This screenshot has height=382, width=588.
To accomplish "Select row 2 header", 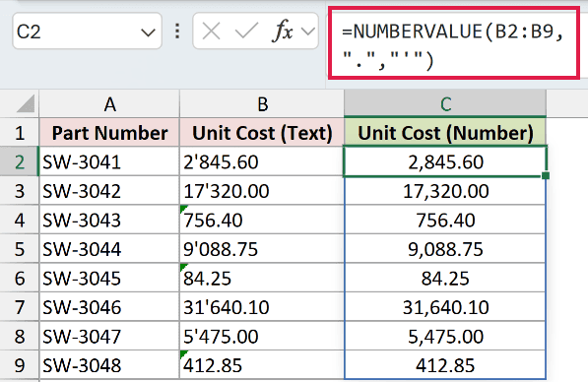I will click(20, 161).
